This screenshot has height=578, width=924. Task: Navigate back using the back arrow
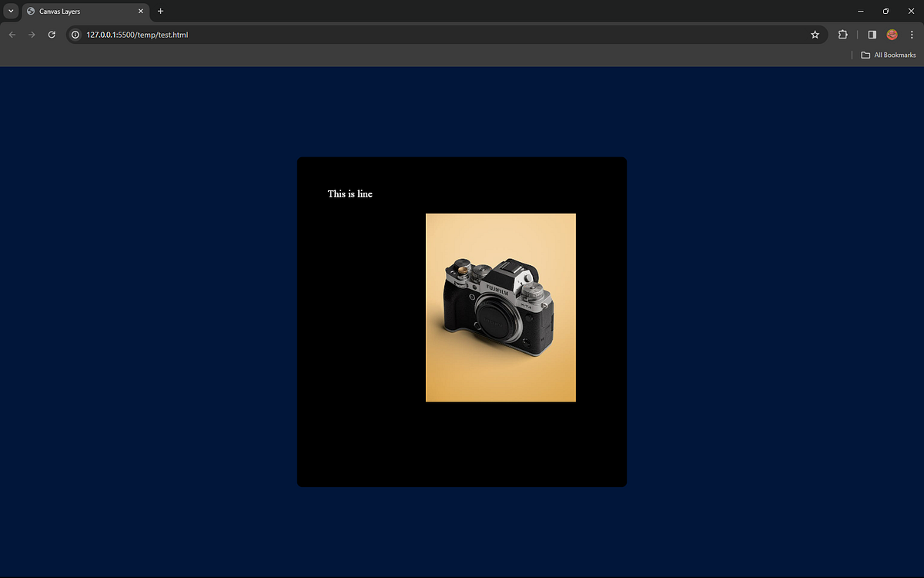pyautogui.click(x=12, y=35)
